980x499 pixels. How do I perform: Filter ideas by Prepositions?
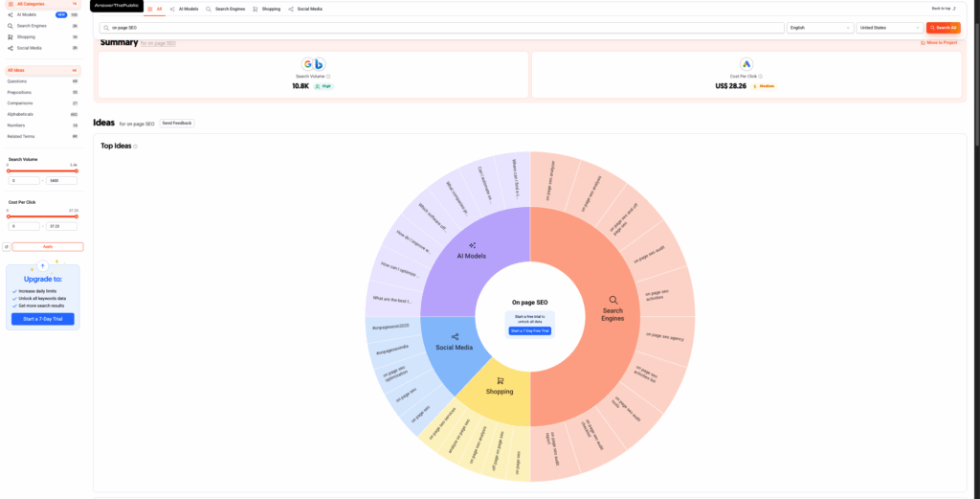42,93
